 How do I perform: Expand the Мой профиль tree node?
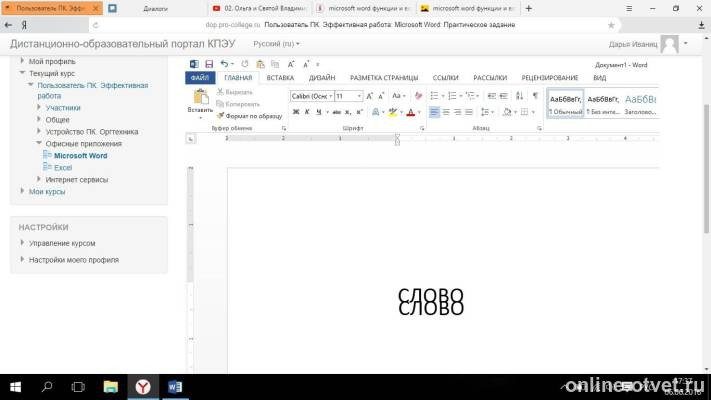tap(22, 61)
